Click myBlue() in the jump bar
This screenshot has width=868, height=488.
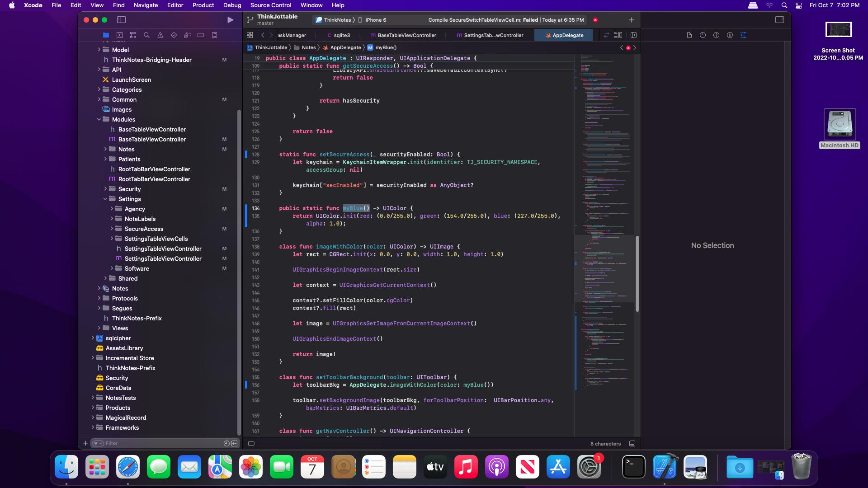point(386,47)
